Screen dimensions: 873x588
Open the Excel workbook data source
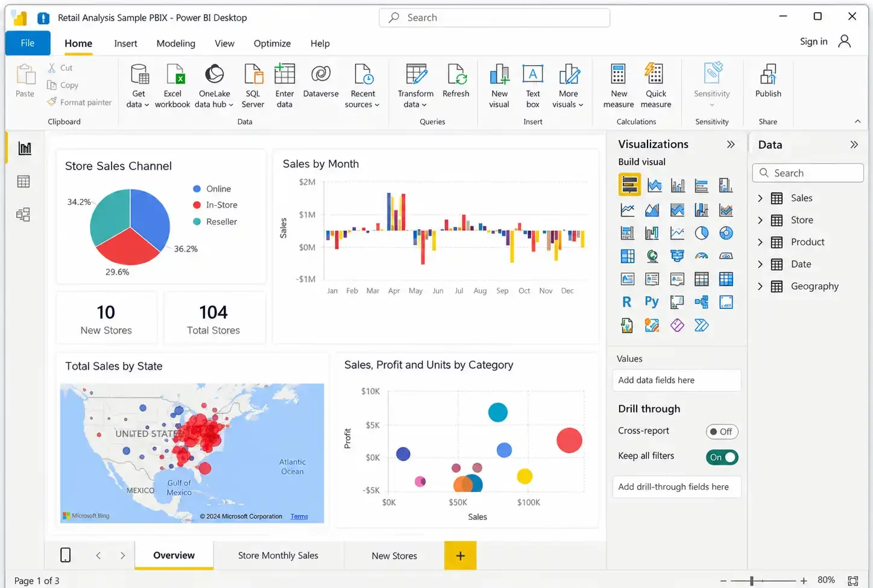point(172,86)
